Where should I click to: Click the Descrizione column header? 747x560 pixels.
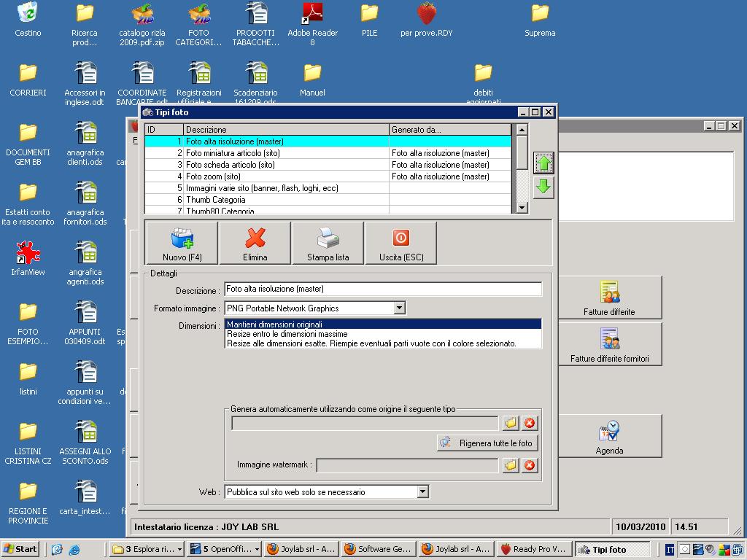click(x=286, y=130)
